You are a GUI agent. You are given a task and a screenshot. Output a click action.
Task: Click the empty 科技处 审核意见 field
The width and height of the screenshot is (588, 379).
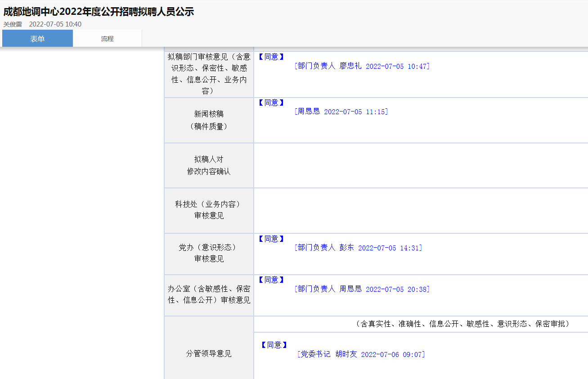(x=421, y=210)
